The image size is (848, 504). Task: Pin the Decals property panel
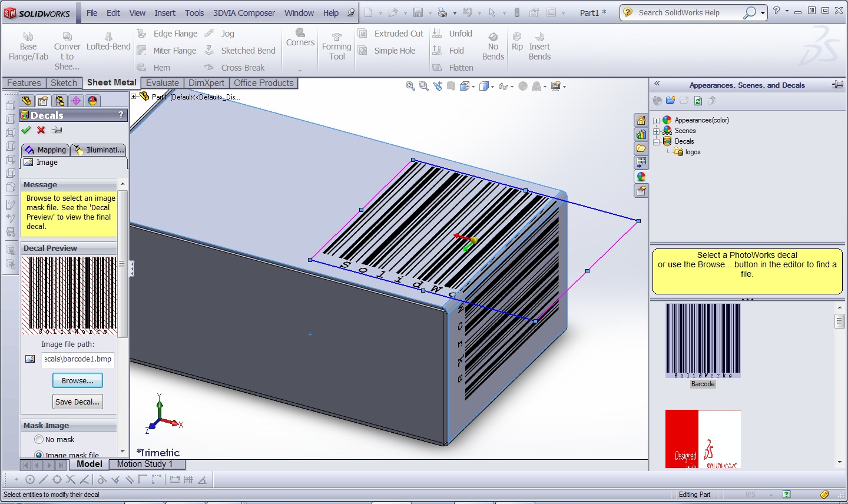[57, 130]
